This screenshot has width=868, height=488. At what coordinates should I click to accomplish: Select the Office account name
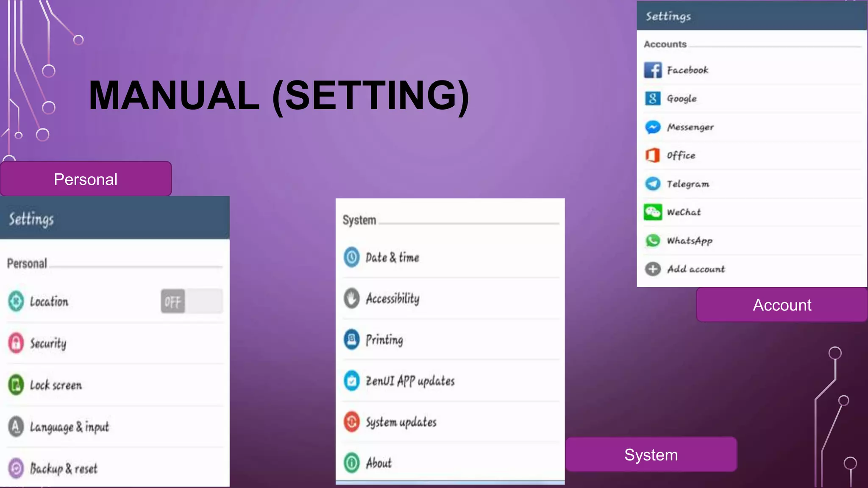click(x=681, y=155)
